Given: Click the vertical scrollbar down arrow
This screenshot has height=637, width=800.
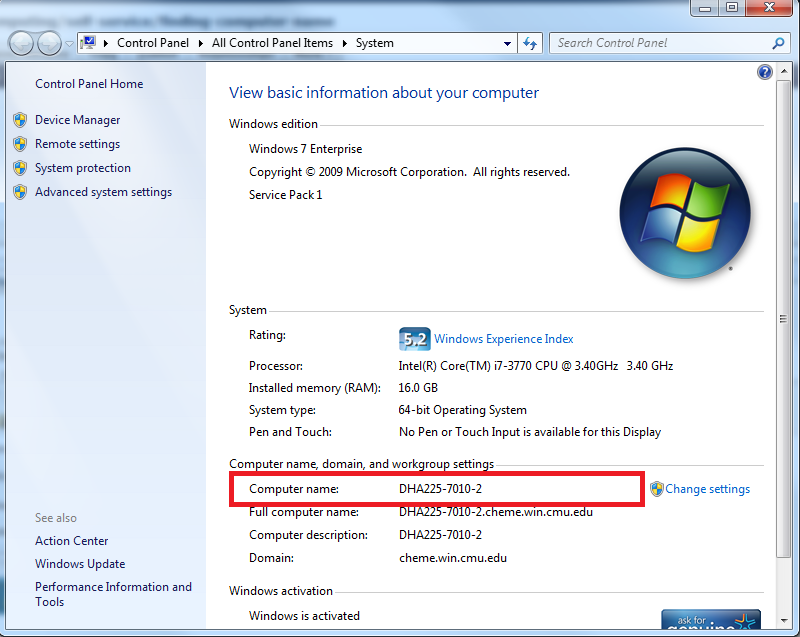Looking at the screenshot, I should pos(783,620).
